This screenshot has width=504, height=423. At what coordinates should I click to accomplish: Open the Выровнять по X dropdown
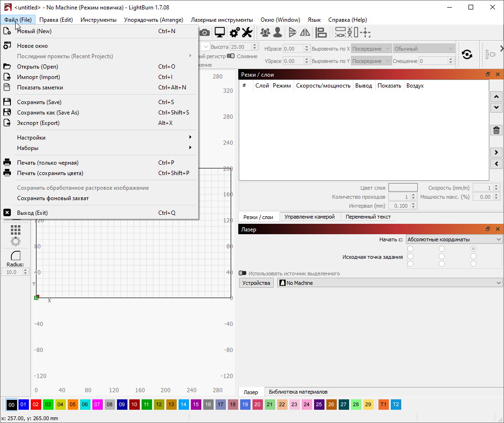[371, 49]
